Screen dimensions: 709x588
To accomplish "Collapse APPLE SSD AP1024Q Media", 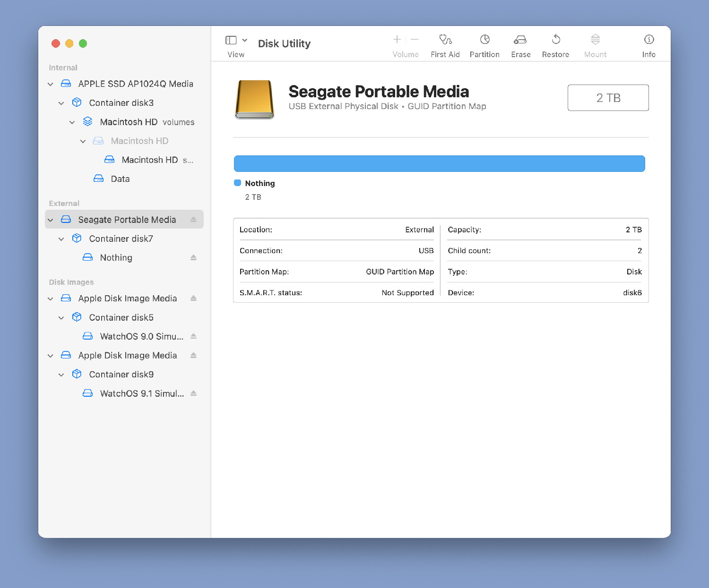I will click(51, 84).
